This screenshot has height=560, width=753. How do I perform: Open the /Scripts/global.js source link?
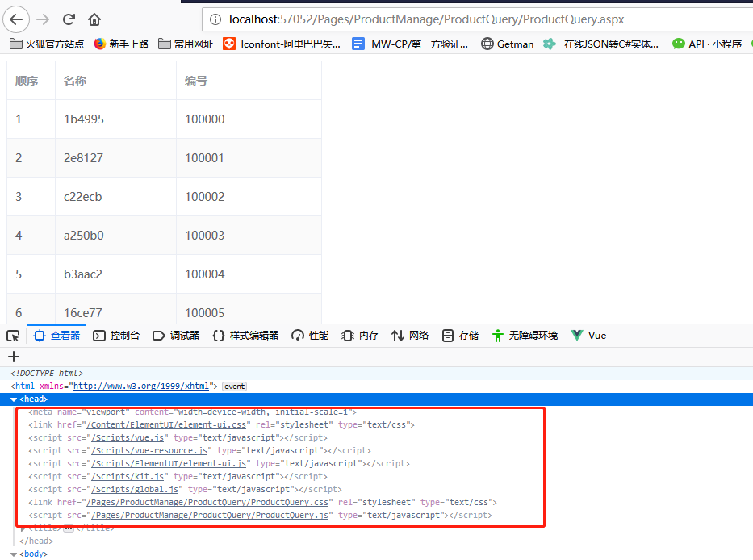pyautogui.click(x=135, y=490)
